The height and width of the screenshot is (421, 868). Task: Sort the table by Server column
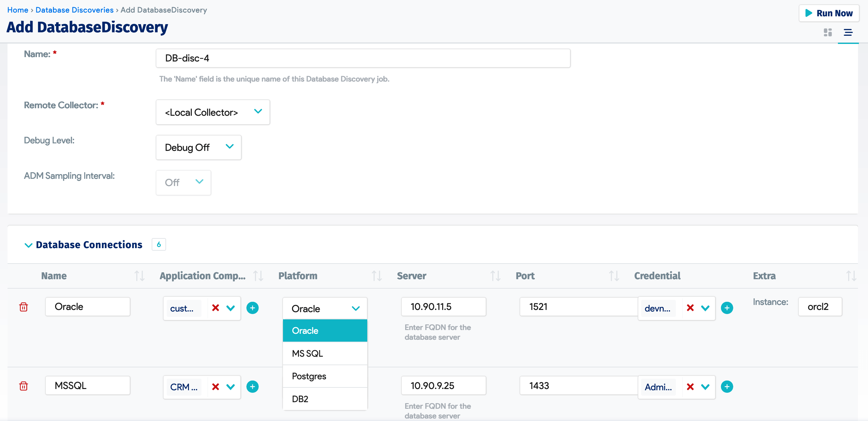pos(495,276)
